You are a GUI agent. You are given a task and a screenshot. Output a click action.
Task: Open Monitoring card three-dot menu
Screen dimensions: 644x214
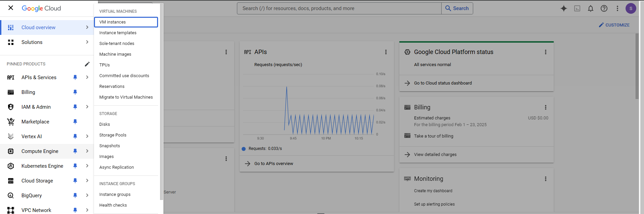coord(546,179)
